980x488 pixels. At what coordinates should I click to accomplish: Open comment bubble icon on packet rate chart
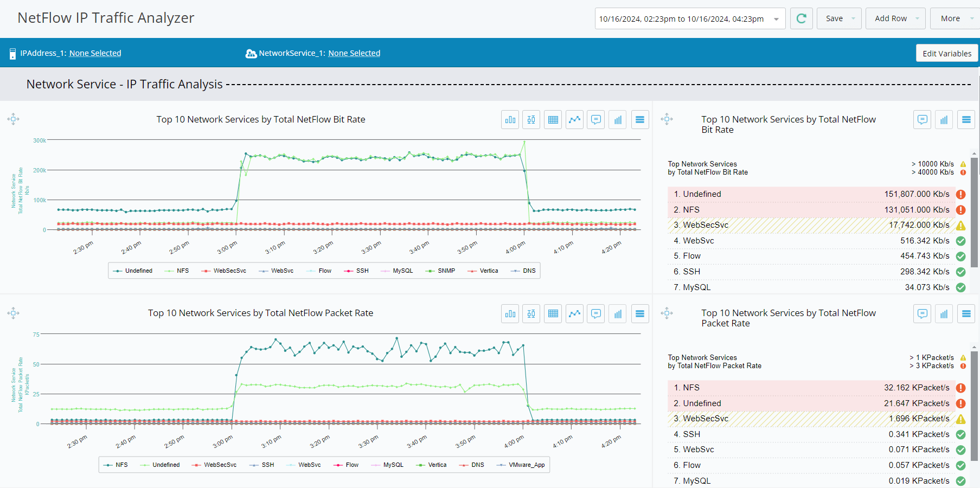point(596,313)
